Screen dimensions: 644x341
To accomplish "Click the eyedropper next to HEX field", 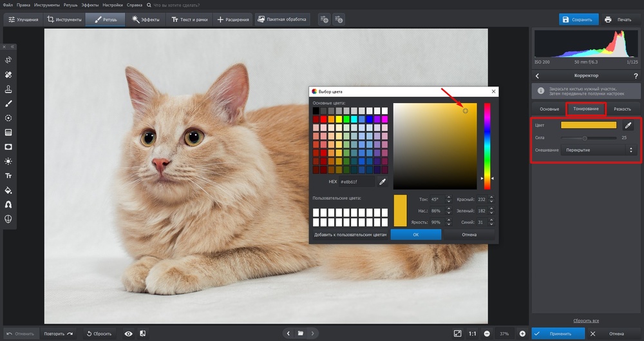I will (382, 182).
